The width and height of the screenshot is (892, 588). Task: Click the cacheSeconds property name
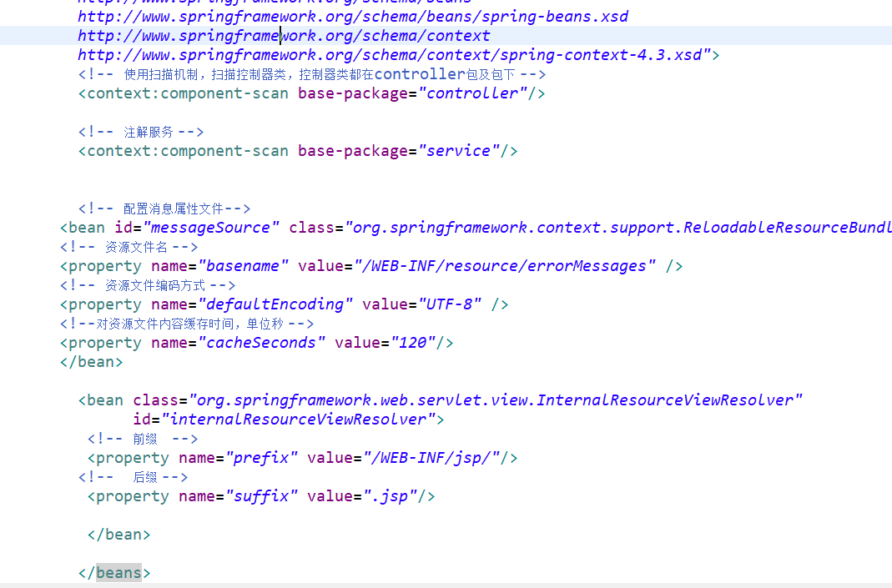point(261,343)
